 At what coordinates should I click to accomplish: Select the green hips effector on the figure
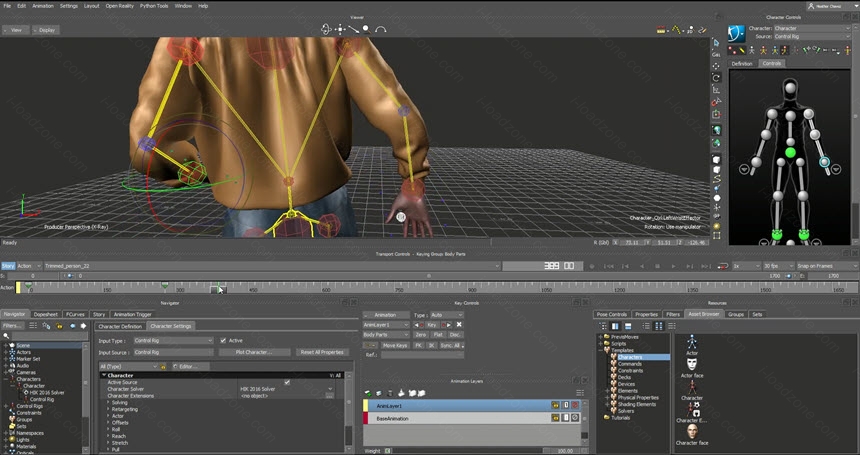790,152
